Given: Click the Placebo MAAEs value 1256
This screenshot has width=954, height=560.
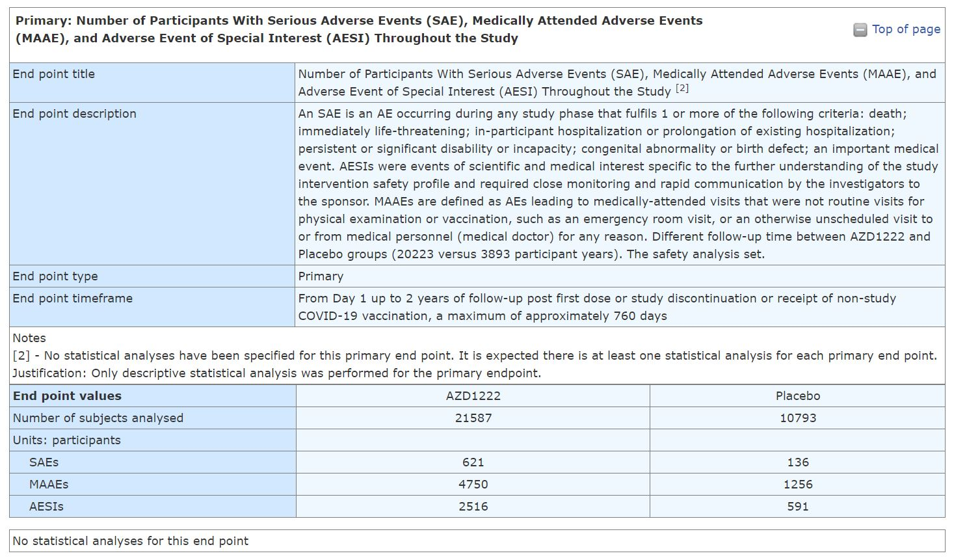Looking at the screenshot, I should (797, 485).
